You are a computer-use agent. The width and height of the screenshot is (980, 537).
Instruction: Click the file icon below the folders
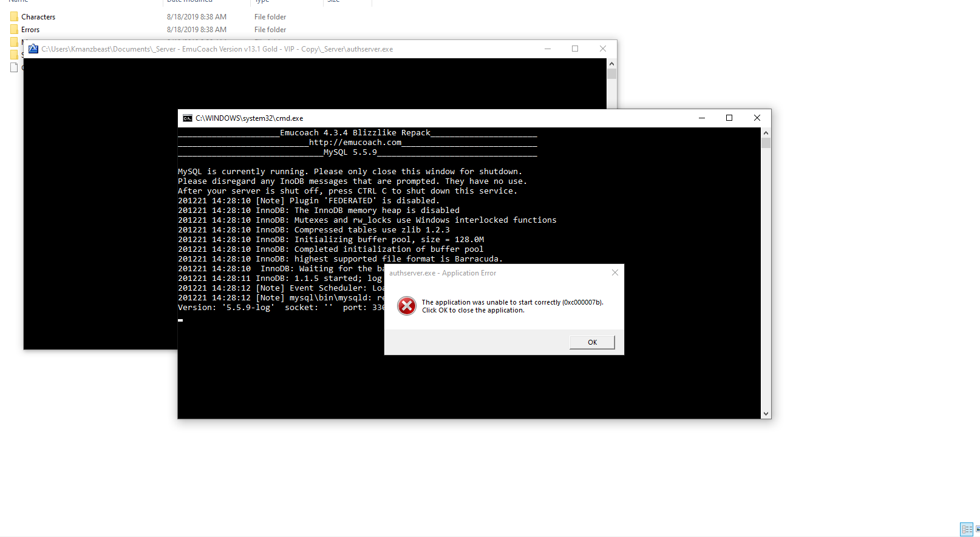tap(14, 67)
